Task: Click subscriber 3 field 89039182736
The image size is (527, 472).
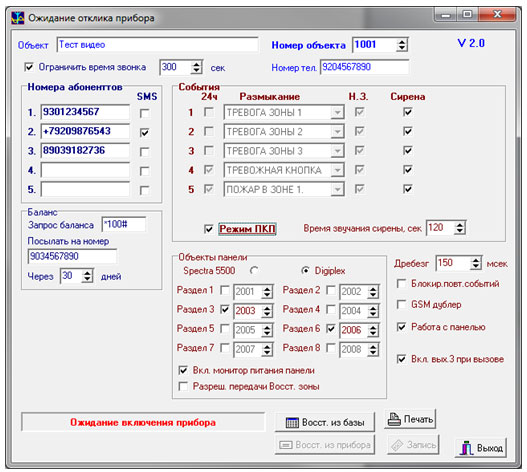Action: click(x=85, y=150)
